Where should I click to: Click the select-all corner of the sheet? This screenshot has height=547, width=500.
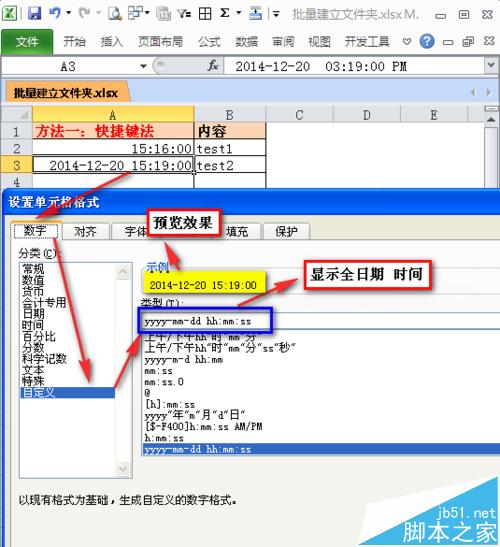pos(16,115)
